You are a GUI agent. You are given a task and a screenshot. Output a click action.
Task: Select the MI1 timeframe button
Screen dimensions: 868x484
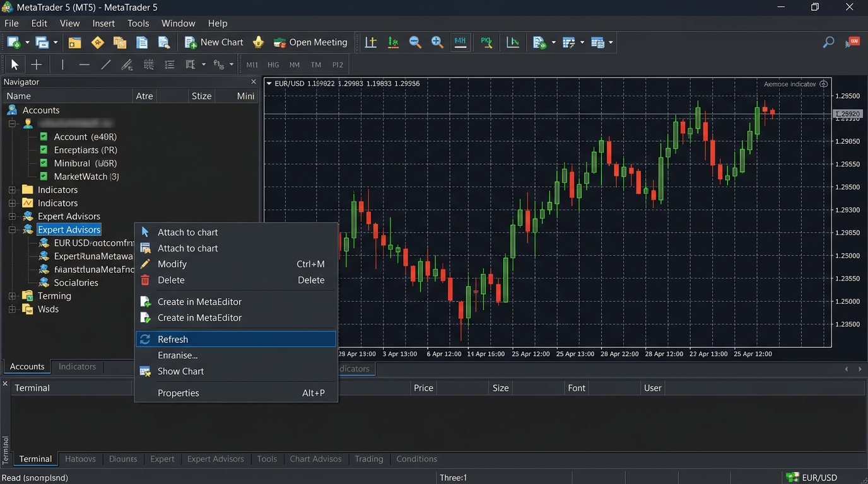pos(252,64)
